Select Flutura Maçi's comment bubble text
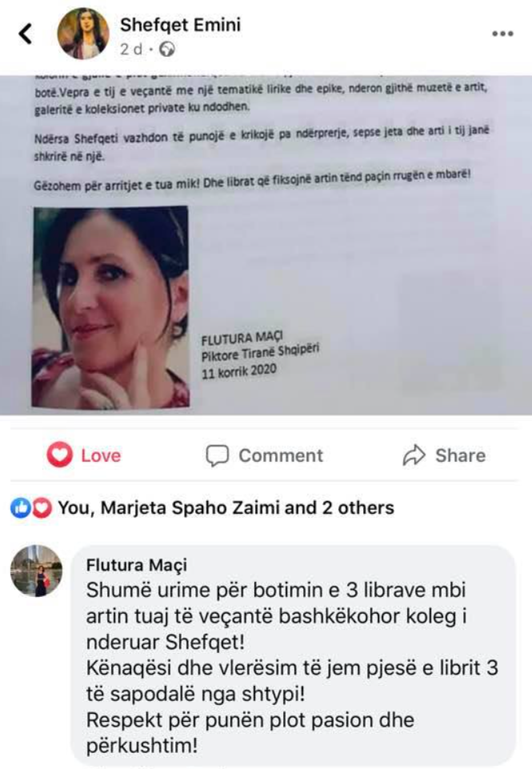The width and height of the screenshot is (532, 769). pos(293,667)
